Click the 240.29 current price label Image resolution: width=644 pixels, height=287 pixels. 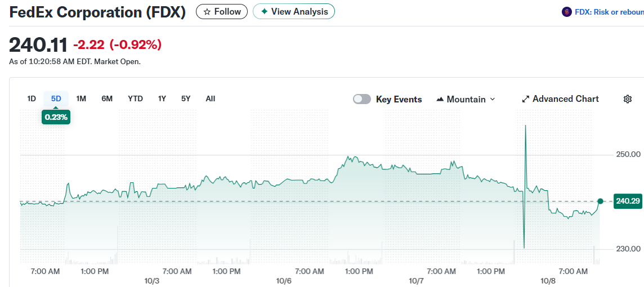(x=628, y=201)
